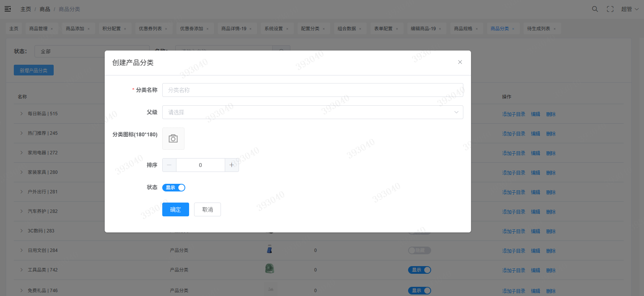Screen dimensions: 644x296
Task: Close the 创建产品分类 dialog
Action: tap(460, 62)
